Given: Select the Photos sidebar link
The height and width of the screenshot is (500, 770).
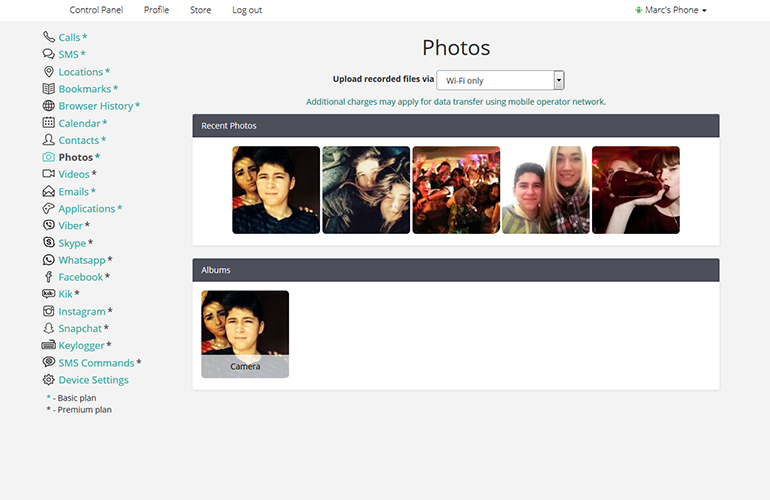Looking at the screenshot, I should point(76,157).
